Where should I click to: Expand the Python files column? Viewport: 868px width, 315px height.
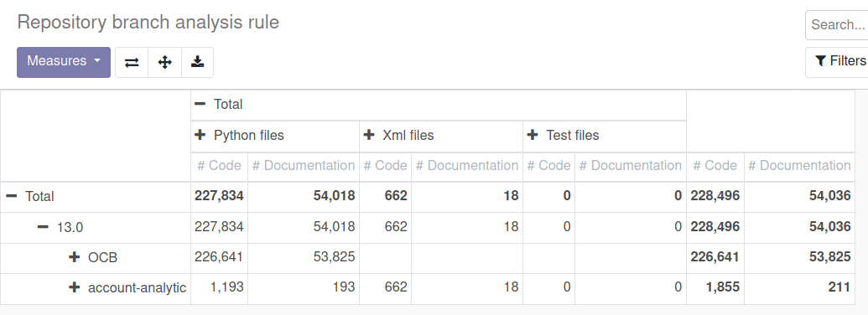pyautogui.click(x=274, y=136)
